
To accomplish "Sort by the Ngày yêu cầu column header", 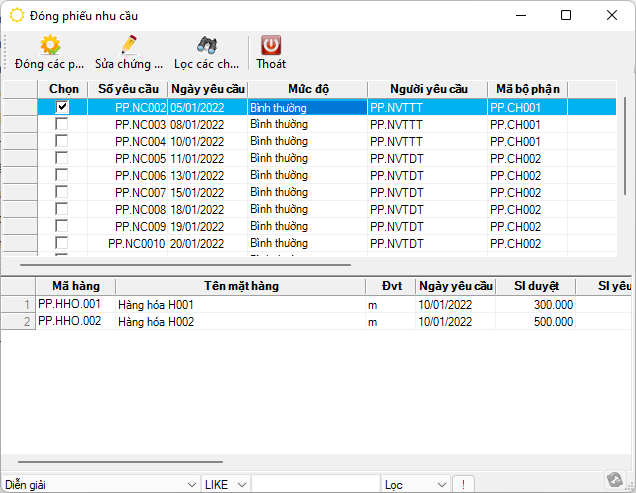I will [x=207, y=89].
